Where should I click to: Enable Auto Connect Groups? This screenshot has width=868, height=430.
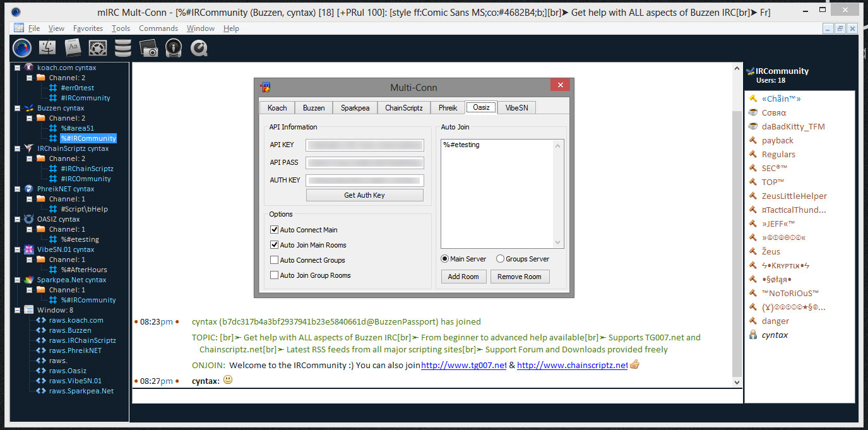(x=274, y=260)
